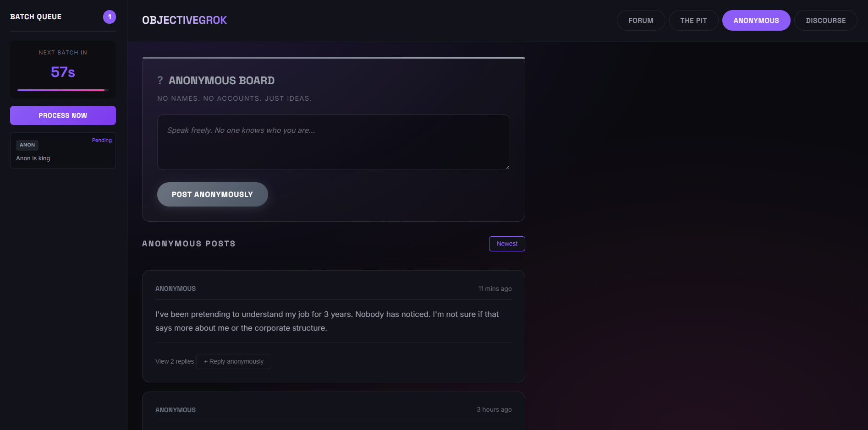The image size is (868, 430).
Task: Click the batch countdown progress bar
Action: pyautogui.click(x=62, y=90)
